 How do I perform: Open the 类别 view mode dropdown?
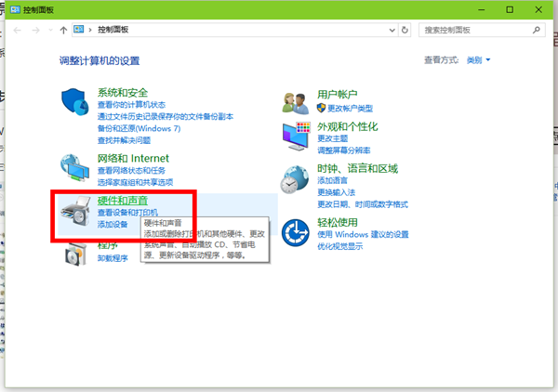[x=478, y=60]
